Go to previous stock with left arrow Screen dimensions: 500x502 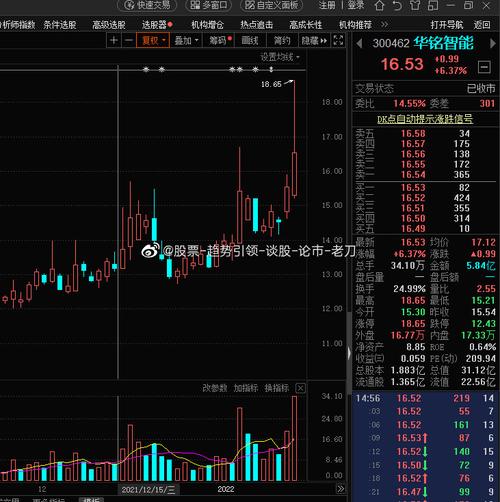coord(359,44)
